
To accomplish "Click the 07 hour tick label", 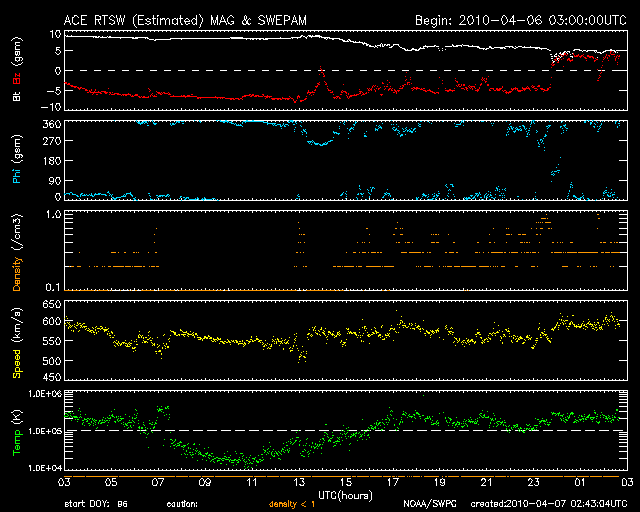I will pyautogui.click(x=157, y=483).
